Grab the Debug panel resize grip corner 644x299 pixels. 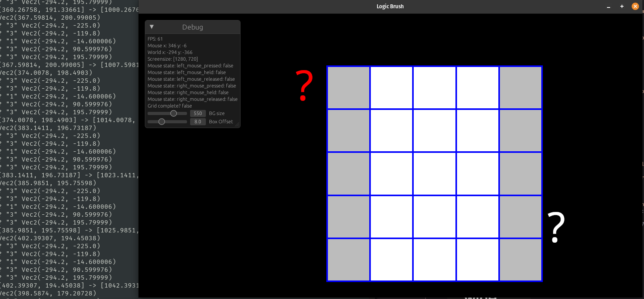click(x=237, y=125)
